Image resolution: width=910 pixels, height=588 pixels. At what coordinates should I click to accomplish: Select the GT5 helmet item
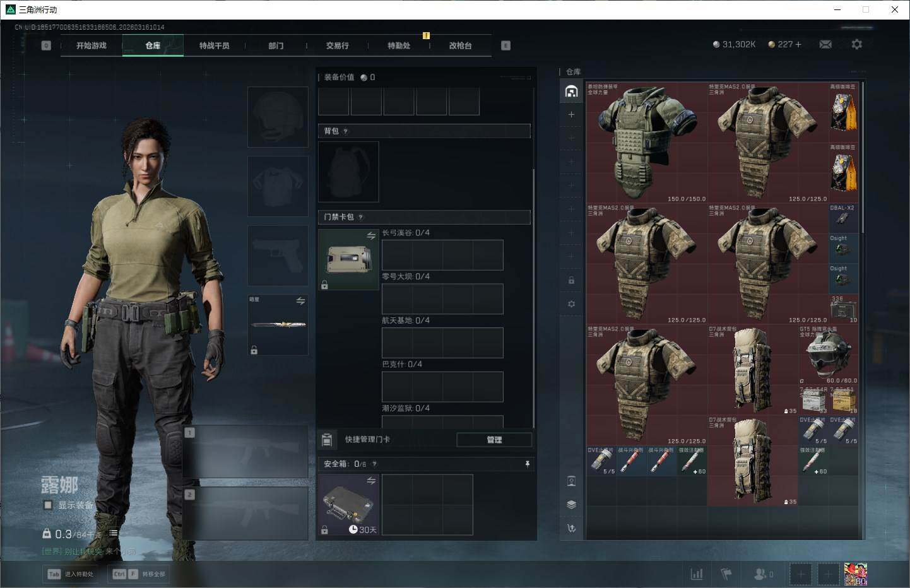[x=829, y=355]
